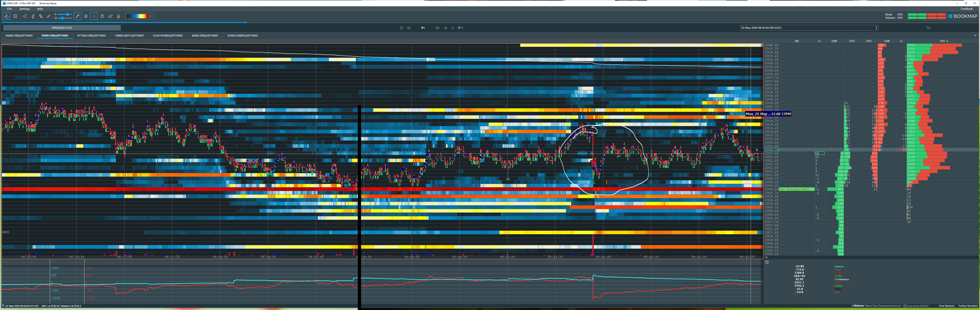Click the Feedback link
Screen dimensions: 980x310
pyautogui.click(x=966, y=9)
